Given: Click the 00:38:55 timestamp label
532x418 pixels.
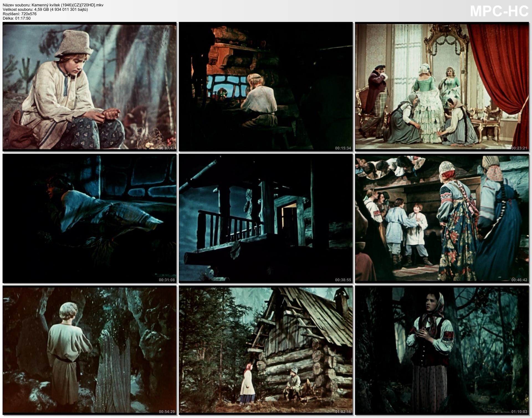Looking at the screenshot, I should pos(343,280).
